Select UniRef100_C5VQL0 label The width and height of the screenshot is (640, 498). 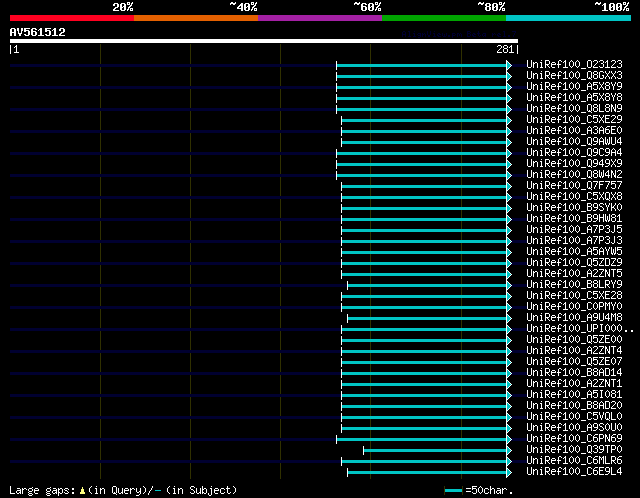(x=574, y=417)
